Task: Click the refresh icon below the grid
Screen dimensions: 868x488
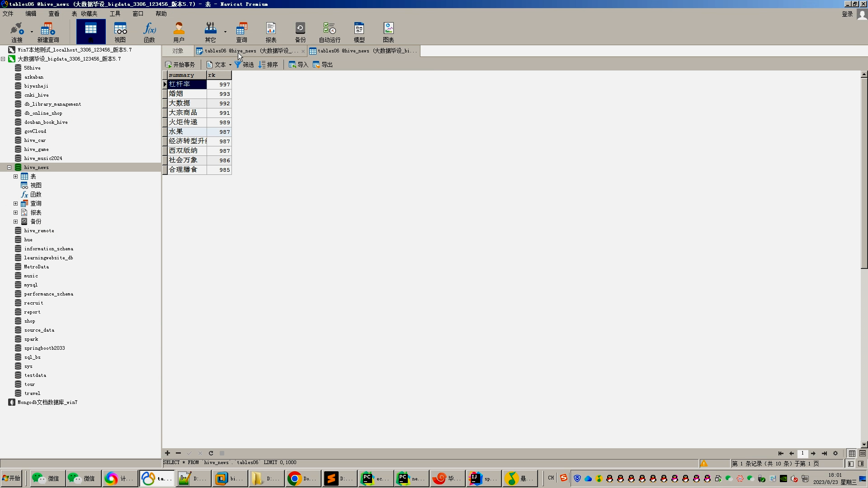Action: 211,453
